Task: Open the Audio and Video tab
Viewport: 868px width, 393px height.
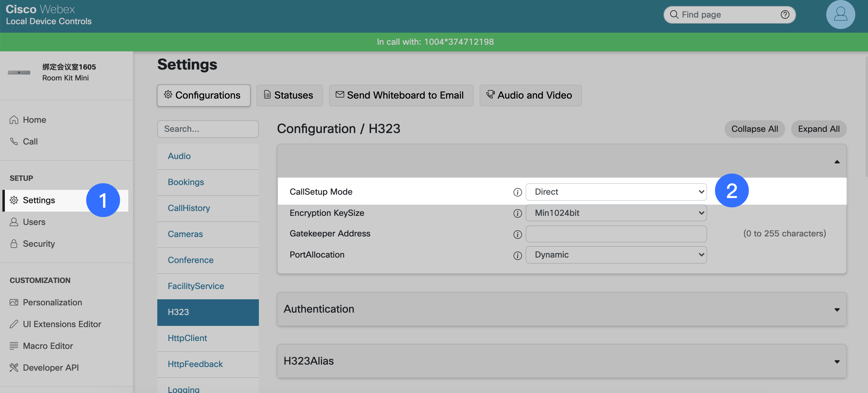Action: (x=530, y=95)
